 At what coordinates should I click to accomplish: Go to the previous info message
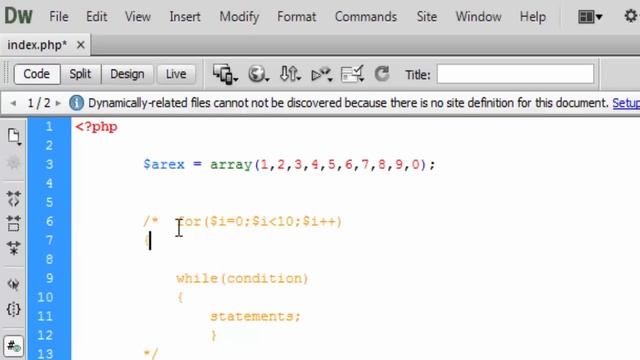click(x=13, y=103)
